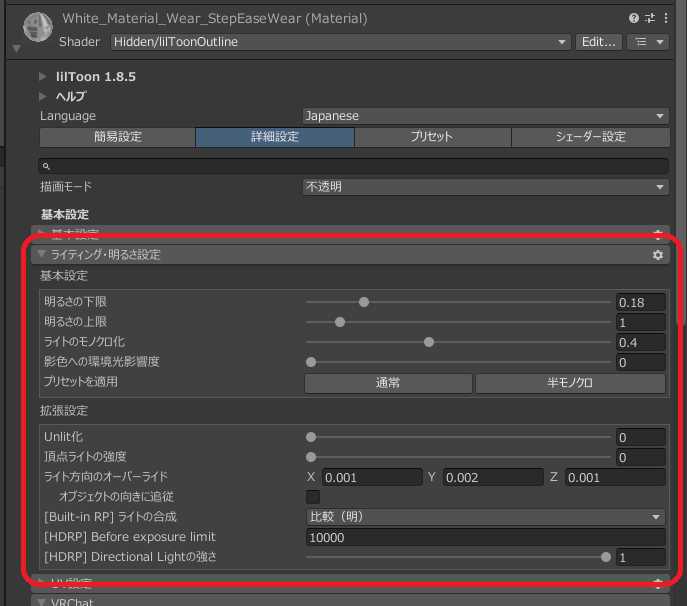Open the material component context menu (three dots)
This screenshot has width=687, height=606.
tap(666, 18)
